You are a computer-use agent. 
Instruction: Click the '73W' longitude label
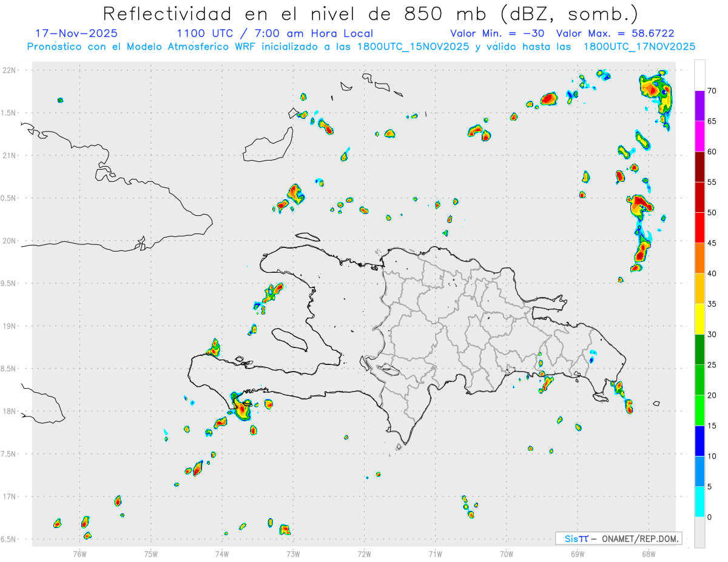click(x=293, y=553)
